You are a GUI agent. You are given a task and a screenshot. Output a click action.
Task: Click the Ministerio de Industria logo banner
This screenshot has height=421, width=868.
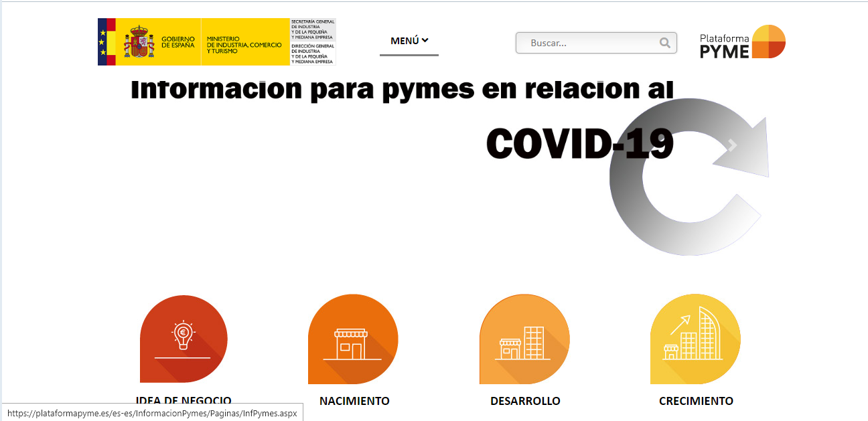(x=244, y=41)
